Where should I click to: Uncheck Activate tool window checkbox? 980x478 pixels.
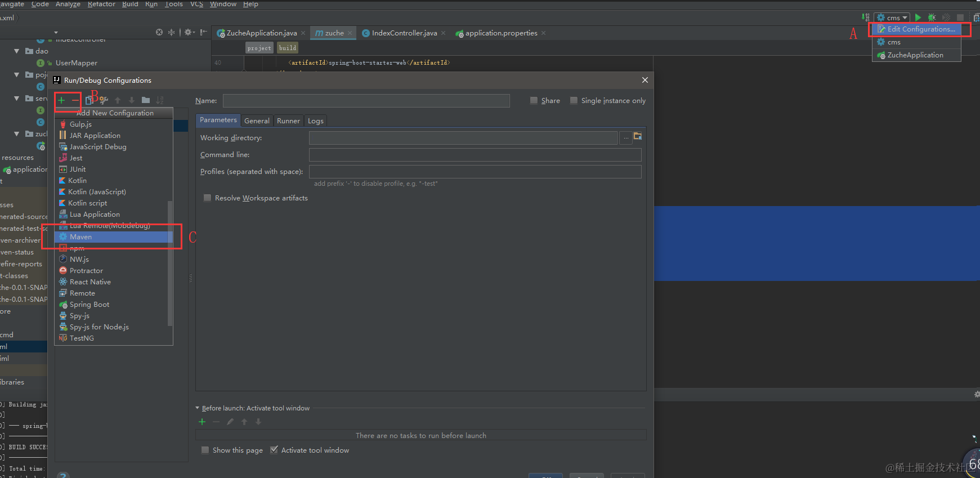(274, 450)
